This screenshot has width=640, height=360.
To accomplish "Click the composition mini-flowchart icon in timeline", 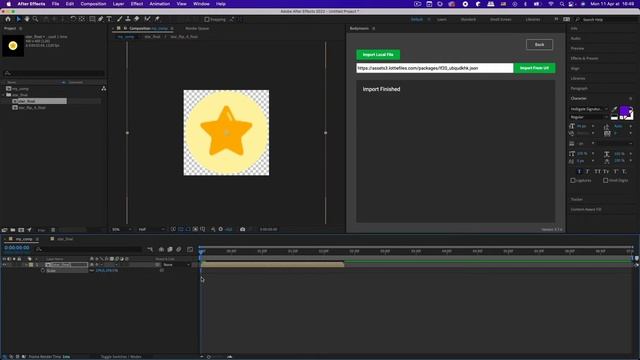I will tap(150, 249).
